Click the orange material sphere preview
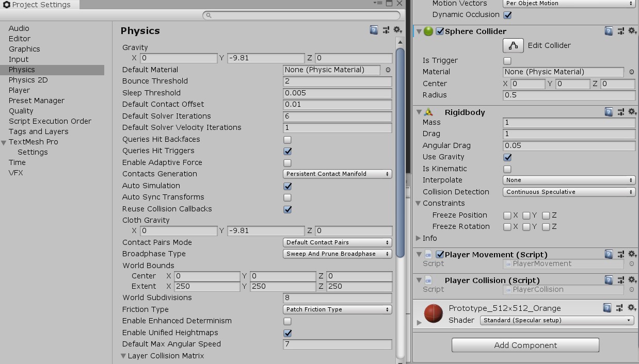Screen dimensions: 639x364 pos(433,313)
